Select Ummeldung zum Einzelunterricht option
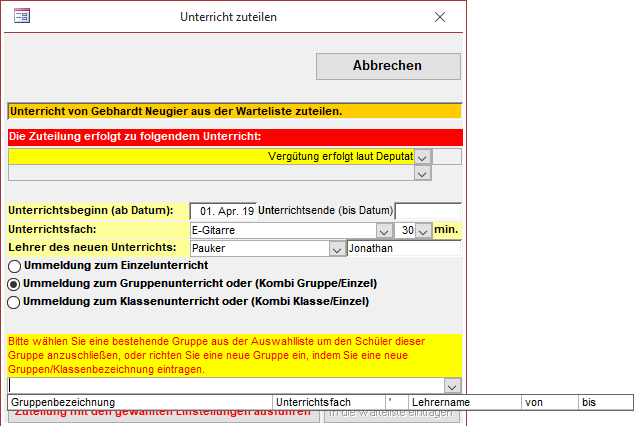Viewport: 636px width, 426px height. pos(14,266)
